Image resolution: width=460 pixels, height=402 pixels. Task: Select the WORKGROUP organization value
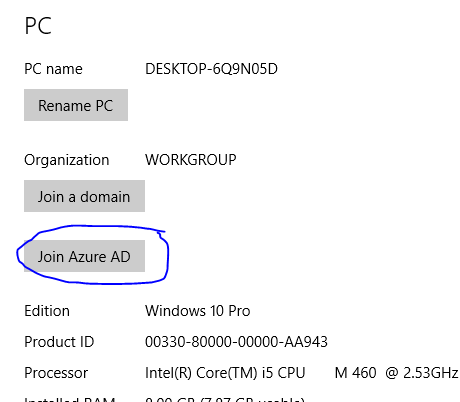pyautogui.click(x=191, y=160)
